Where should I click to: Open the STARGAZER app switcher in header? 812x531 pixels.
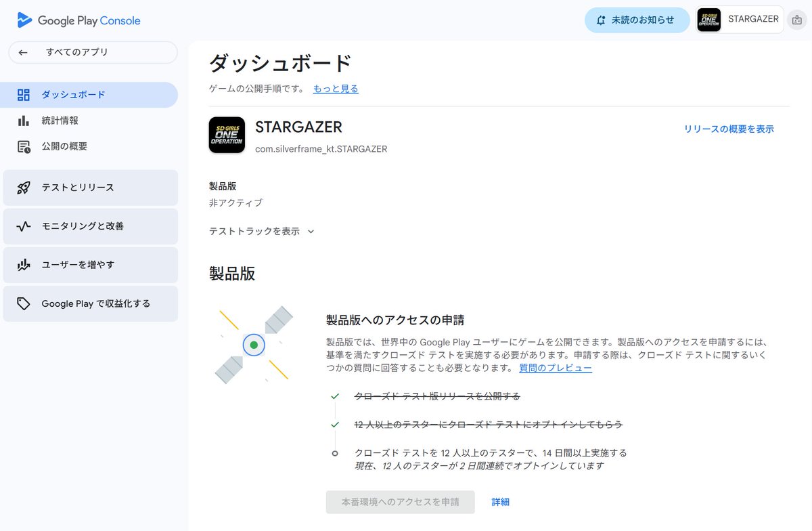pyautogui.click(x=740, y=20)
